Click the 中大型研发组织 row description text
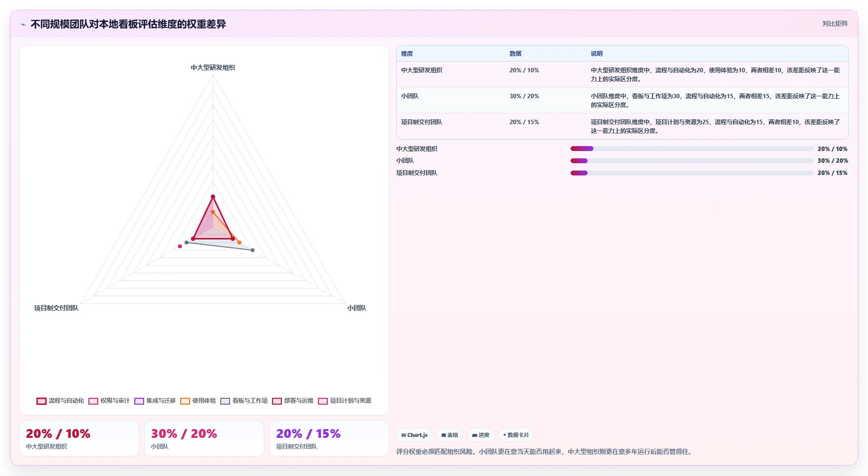 [x=715, y=74]
